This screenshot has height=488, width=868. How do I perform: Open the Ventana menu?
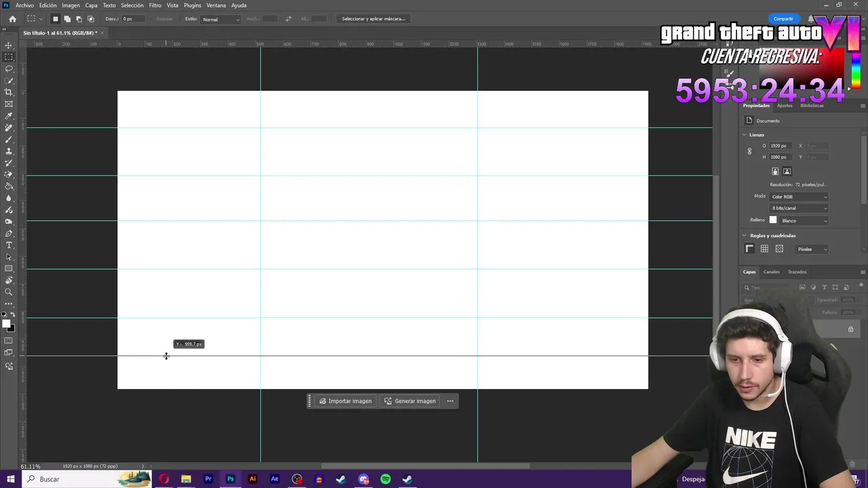click(x=216, y=5)
